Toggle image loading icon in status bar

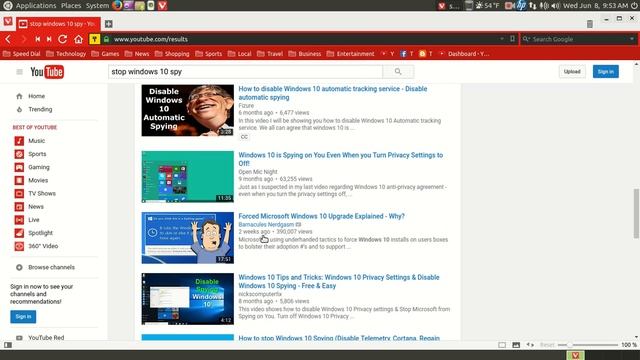coord(516,345)
